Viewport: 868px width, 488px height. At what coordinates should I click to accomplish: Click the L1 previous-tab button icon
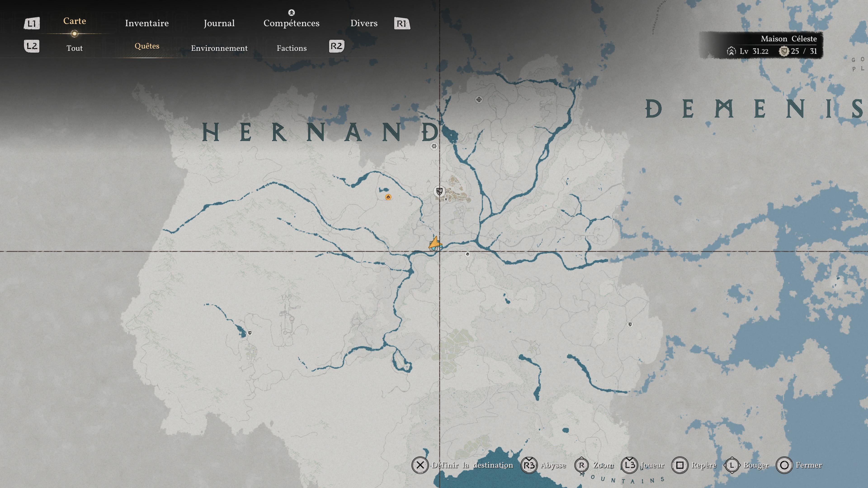click(32, 23)
